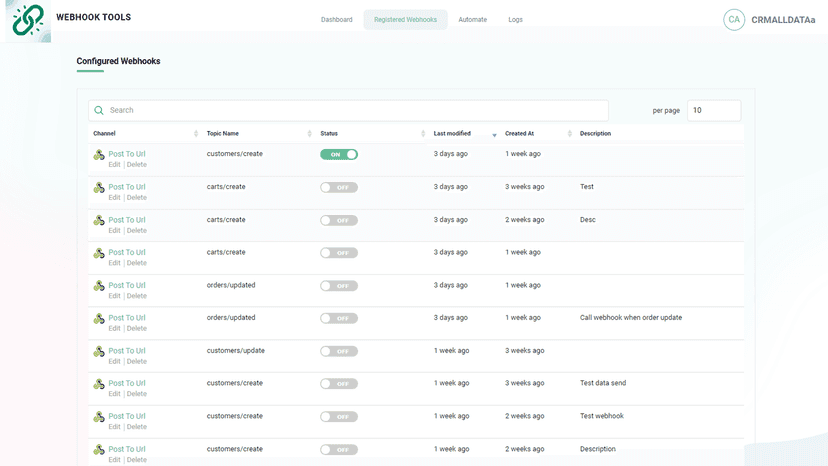Enable the 'Call webhook when order update' toggle
The image size is (828, 466).
tap(339, 319)
